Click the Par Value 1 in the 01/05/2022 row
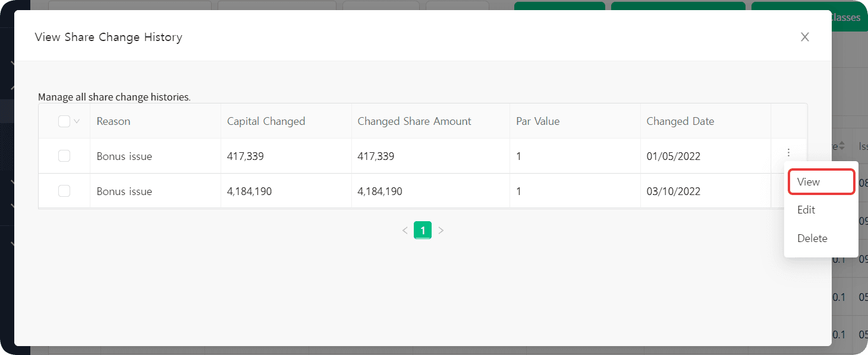 pyautogui.click(x=519, y=156)
